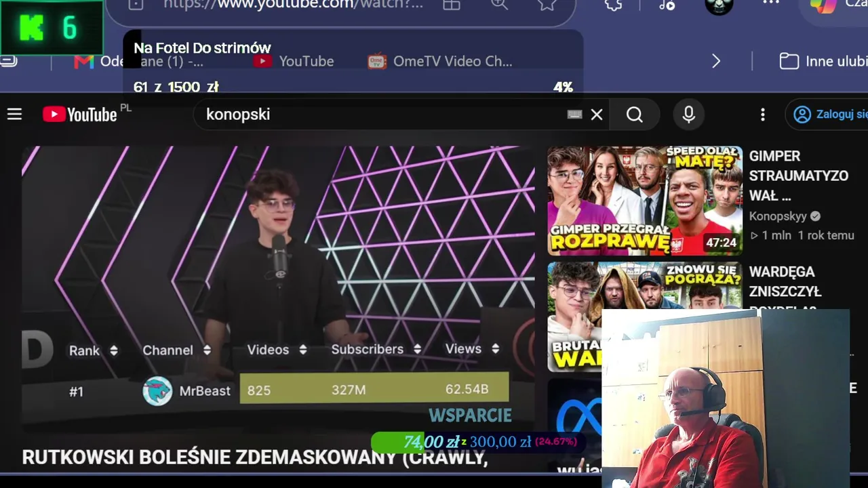868x488 pixels.
Task: Click the browser address bar URL
Action: point(293,4)
